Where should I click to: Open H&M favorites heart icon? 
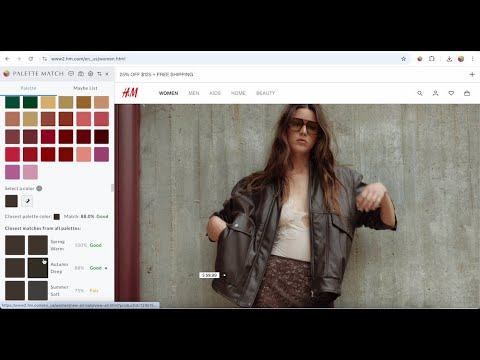pyautogui.click(x=451, y=93)
